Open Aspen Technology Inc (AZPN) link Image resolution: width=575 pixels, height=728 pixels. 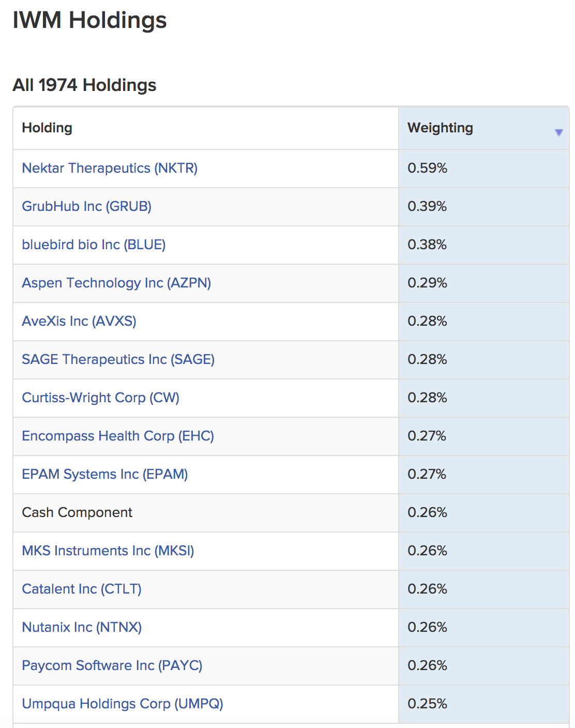tap(116, 283)
